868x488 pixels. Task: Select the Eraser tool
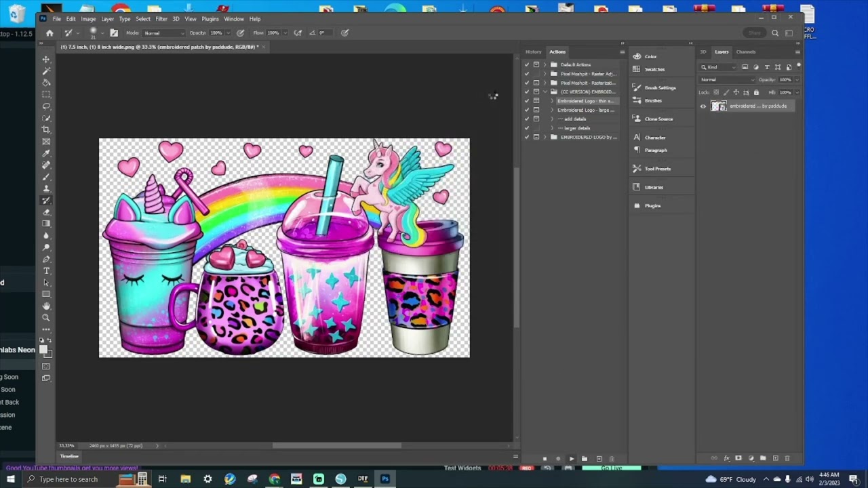coord(46,212)
